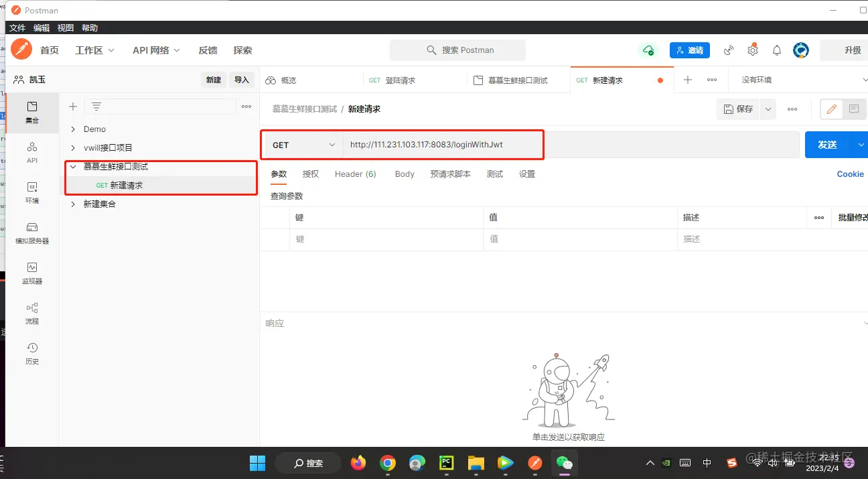Viewport: 868px width, 479px height.
Task: Switch to the 授权 tab
Action: tap(311, 174)
